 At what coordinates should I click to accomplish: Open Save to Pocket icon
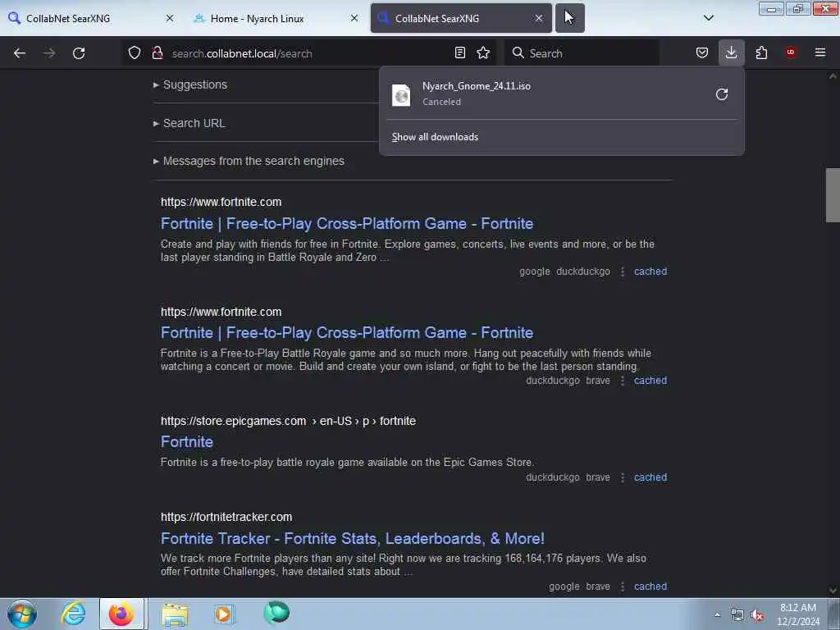tap(702, 53)
